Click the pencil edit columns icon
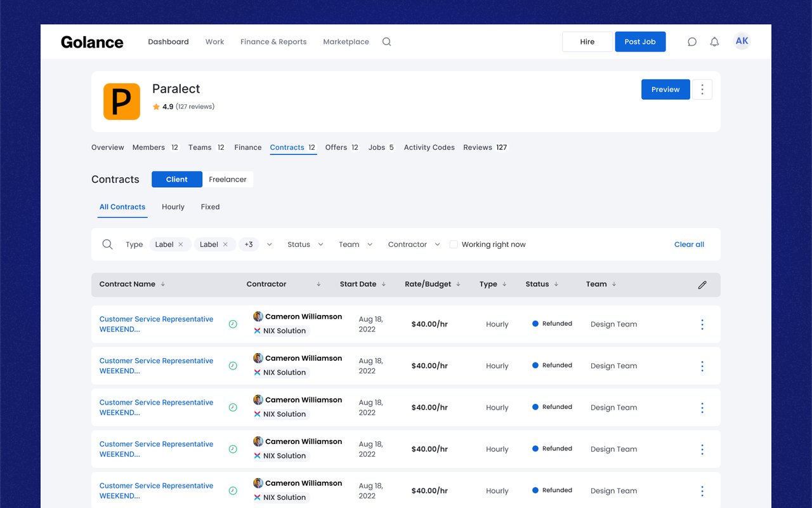812x508 pixels. tap(702, 285)
